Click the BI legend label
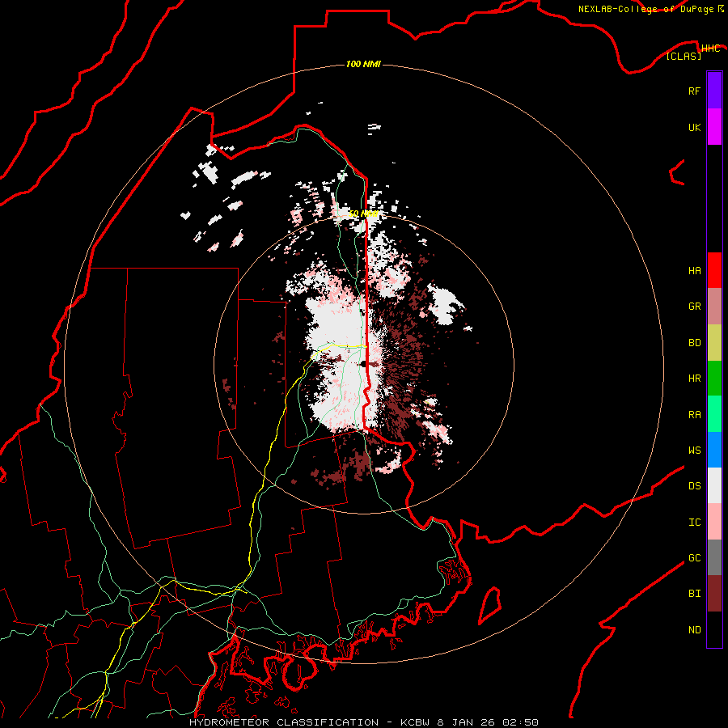Image resolution: width=728 pixels, height=728 pixels. tap(694, 594)
